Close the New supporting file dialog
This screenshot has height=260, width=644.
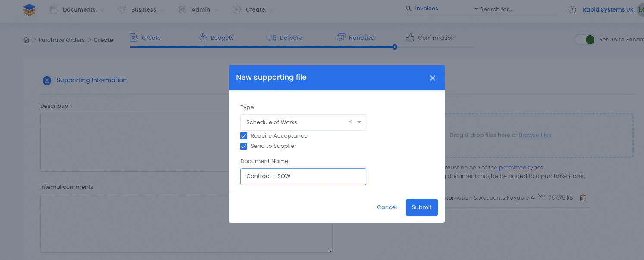pos(433,78)
